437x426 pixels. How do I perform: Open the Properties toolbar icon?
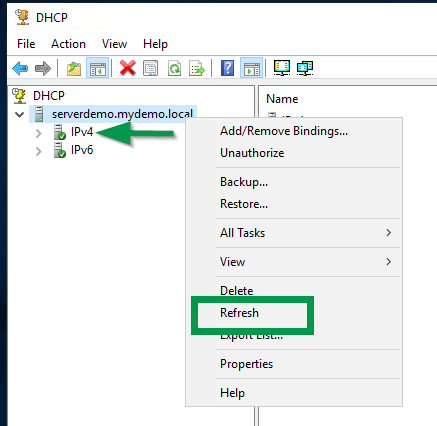pyautogui.click(x=150, y=68)
